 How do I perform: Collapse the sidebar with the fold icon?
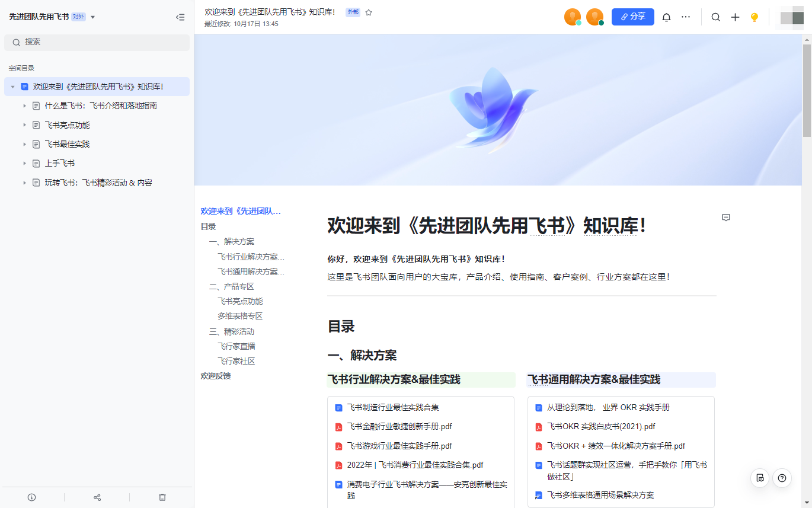point(180,17)
